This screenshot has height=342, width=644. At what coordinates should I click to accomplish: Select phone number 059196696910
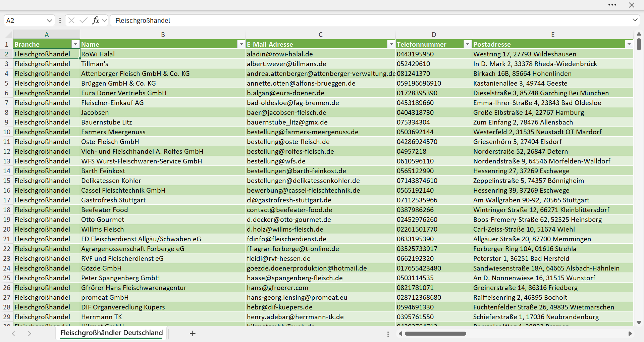(434, 83)
